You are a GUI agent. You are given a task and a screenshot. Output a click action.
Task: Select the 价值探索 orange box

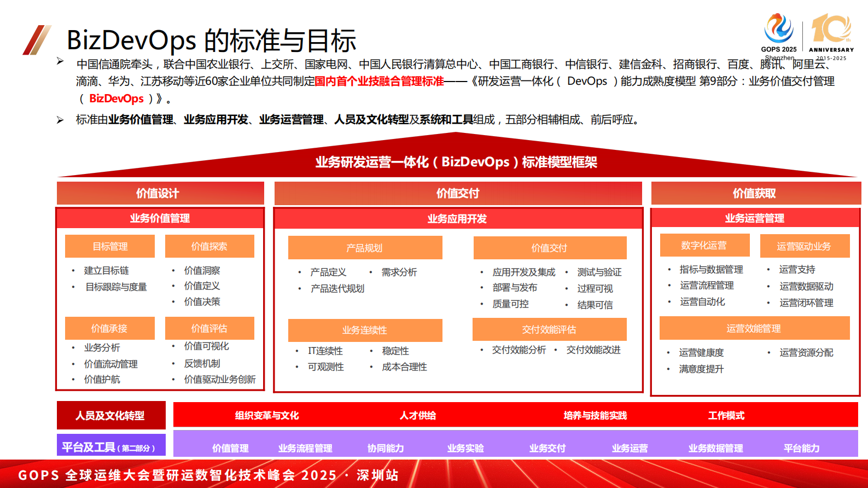pyautogui.click(x=209, y=246)
